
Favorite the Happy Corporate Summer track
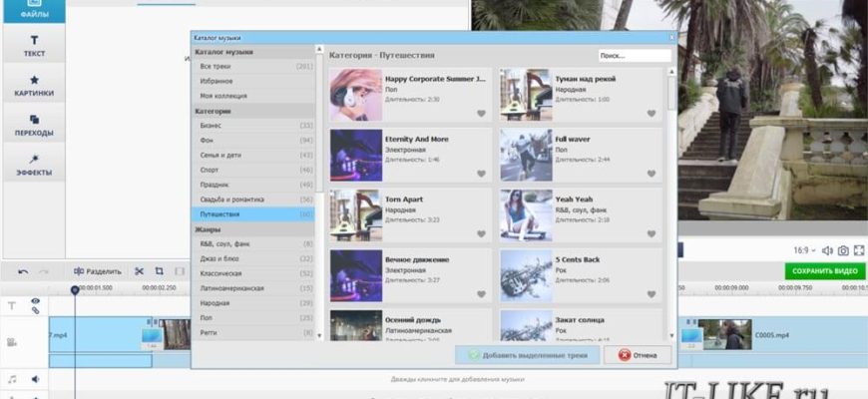(x=481, y=114)
